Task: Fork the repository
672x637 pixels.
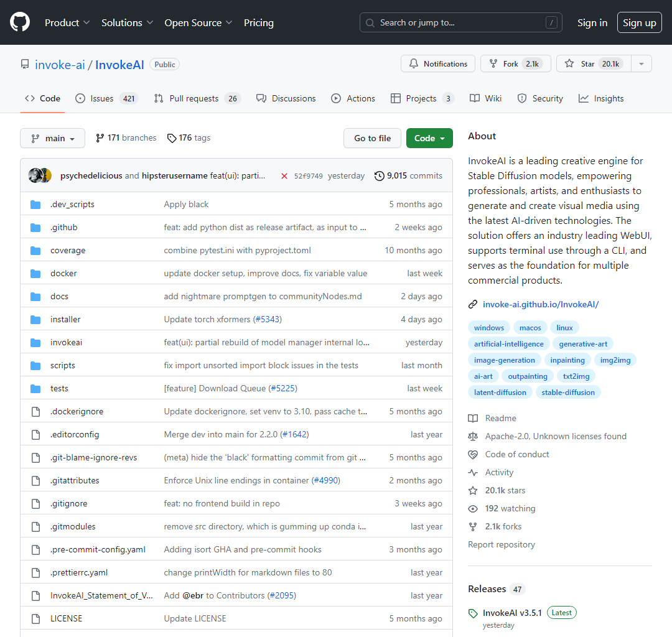Action: click(516, 64)
